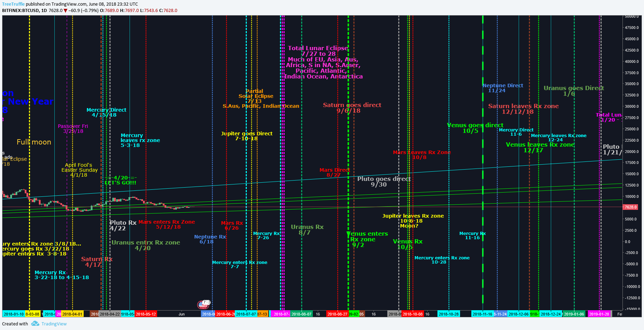Click the April Fool's Easter Sunday label
644x330 pixels.
tap(79, 170)
